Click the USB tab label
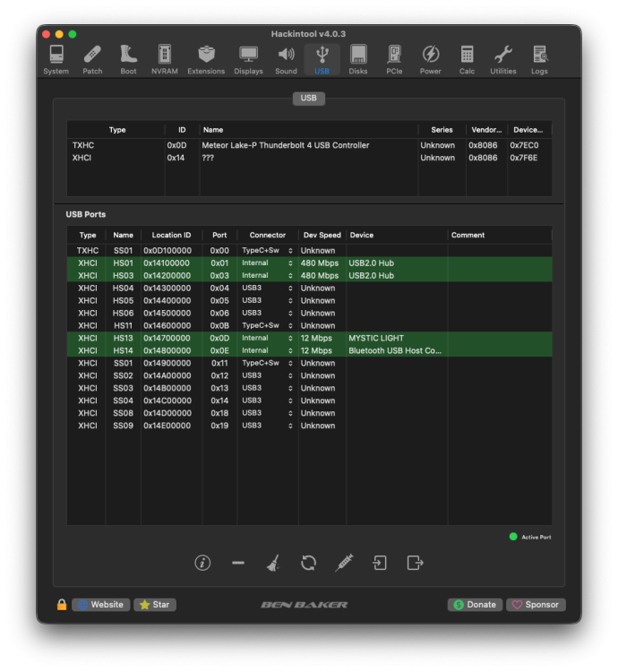The width and height of the screenshot is (618, 672). point(308,99)
